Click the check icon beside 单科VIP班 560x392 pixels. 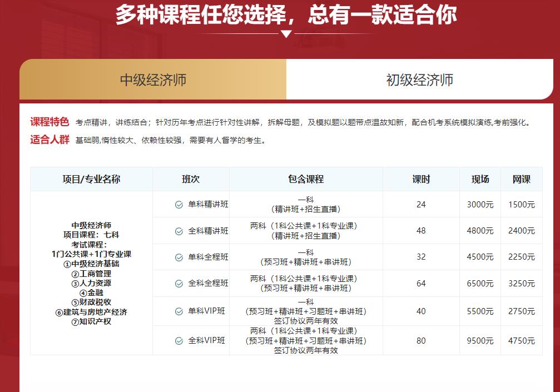click(179, 311)
